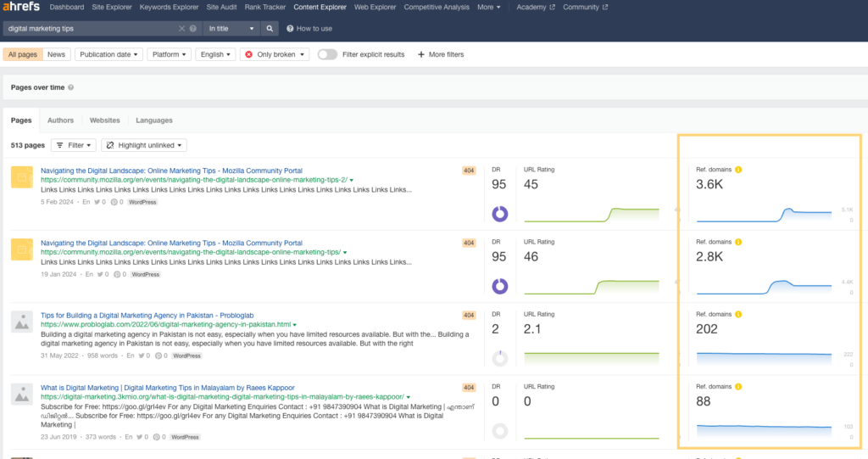Screen dimensions: 868x459
Task: Click the yellow thumbnail of the first result
Action: [x=21, y=176]
